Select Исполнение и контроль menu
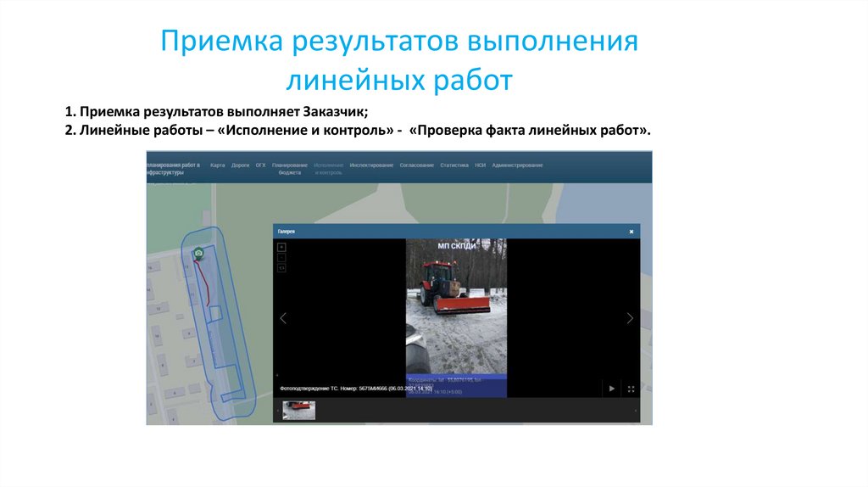The image size is (868, 487). coord(328,169)
